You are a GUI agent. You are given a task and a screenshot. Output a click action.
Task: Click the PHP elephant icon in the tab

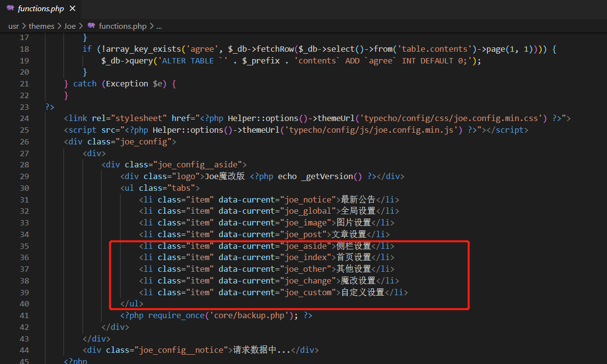pos(10,9)
